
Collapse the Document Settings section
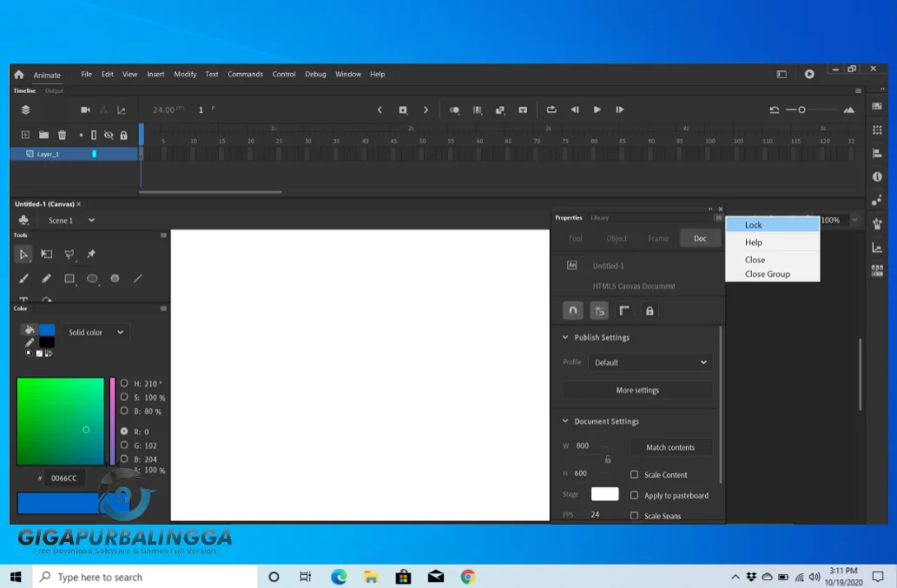coord(565,421)
